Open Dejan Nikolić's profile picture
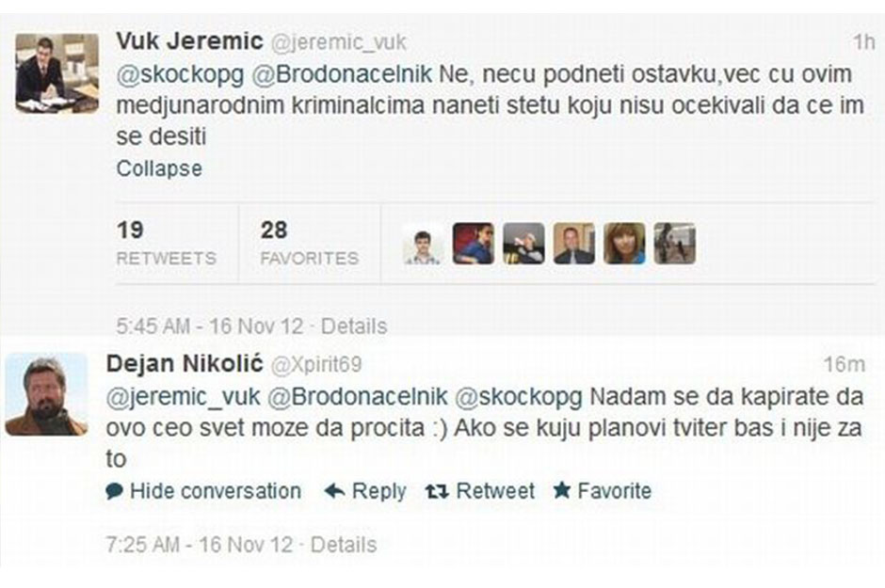This screenshot has width=885, height=588. (46, 395)
